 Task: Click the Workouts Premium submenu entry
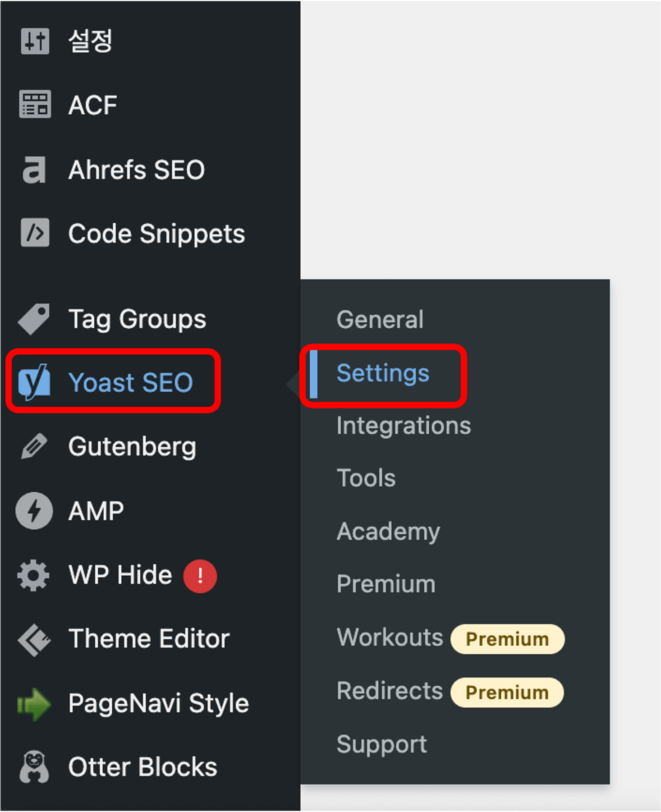coord(390,638)
